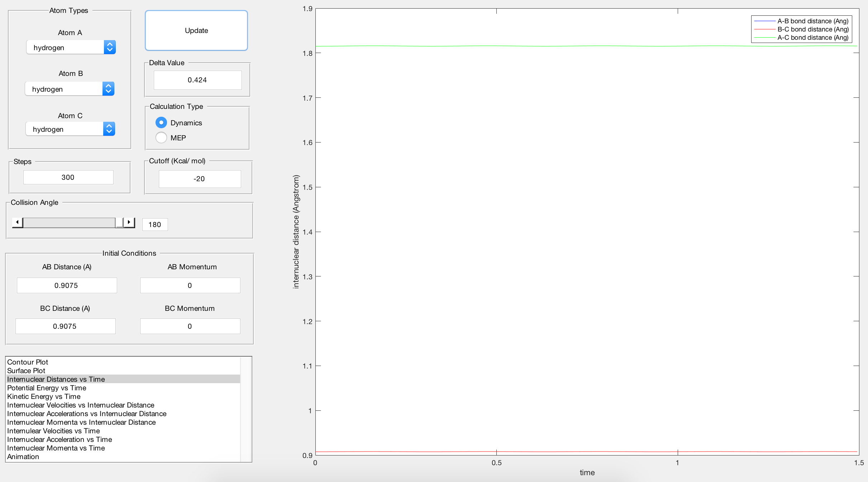Click the AB Distance input box
This screenshot has width=868, height=482.
pos(67,285)
